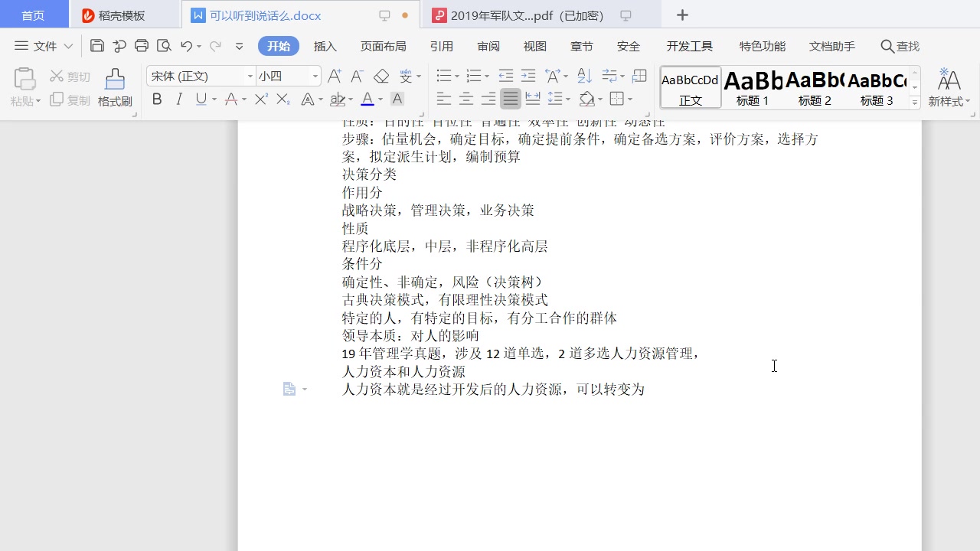This screenshot has height=551, width=980.
Task: Open quick access toolbar customize dropdown
Action: (239, 46)
